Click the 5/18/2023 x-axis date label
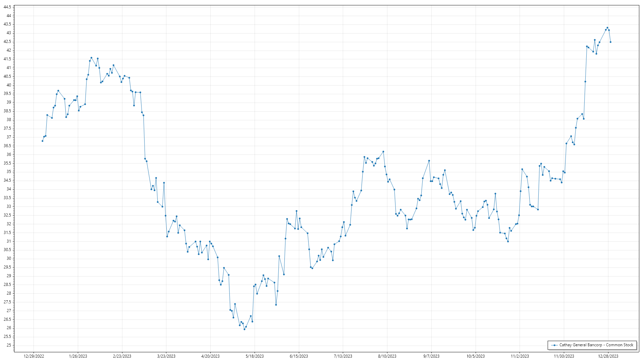Screen dimensions: 644x362 click(255, 356)
